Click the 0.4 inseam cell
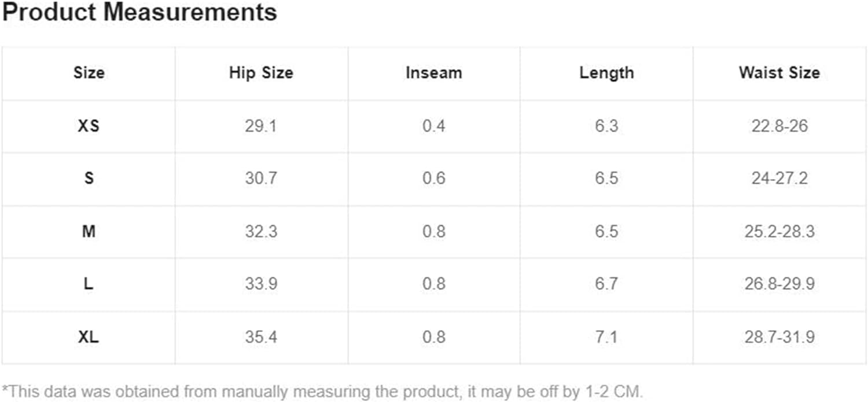This screenshot has width=868, height=402. pos(434,126)
